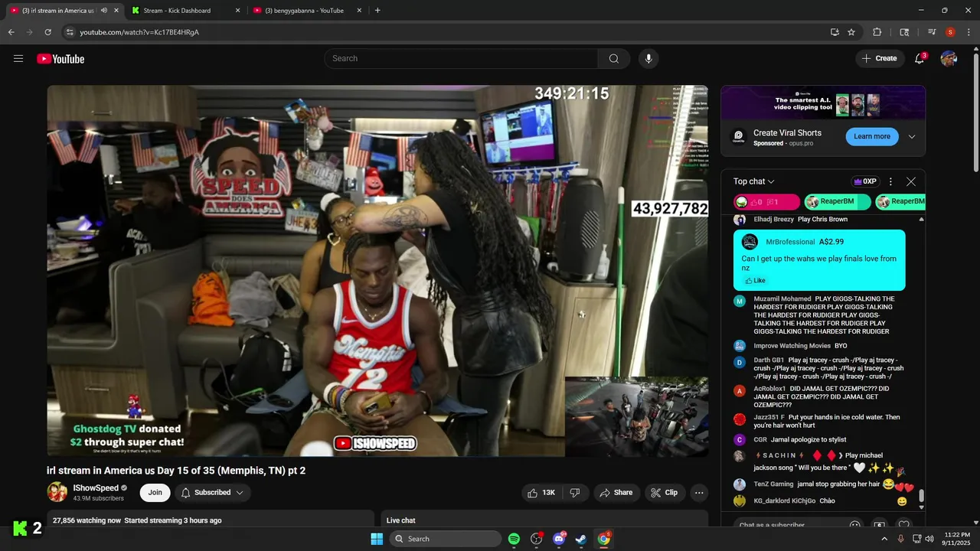Screen dimensions: 980x551
Task: Open the Windows Start menu
Action: (x=377, y=539)
